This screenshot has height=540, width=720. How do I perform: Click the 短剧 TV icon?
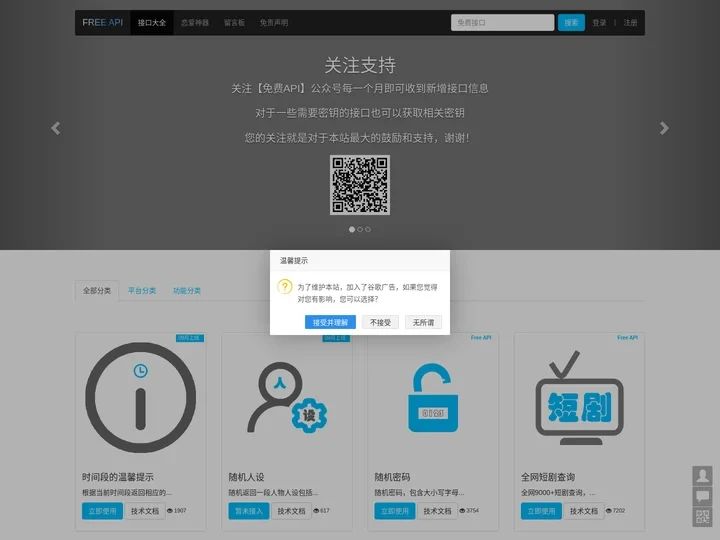coord(579,398)
